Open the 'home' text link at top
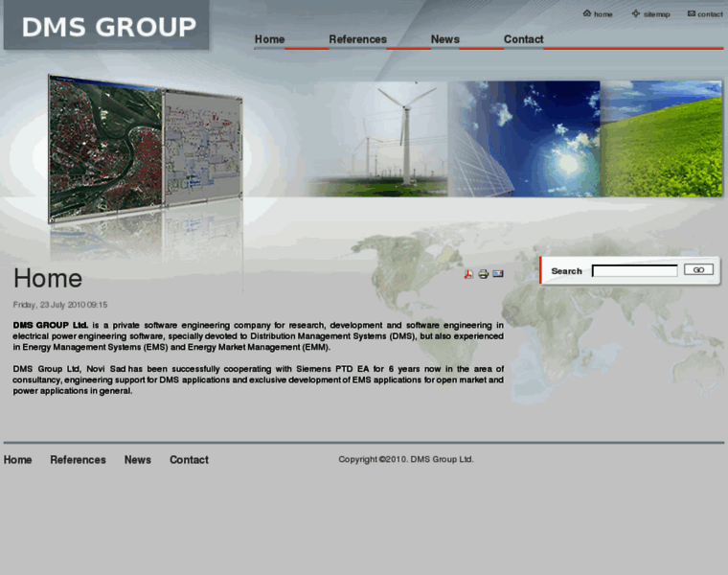728x575 pixels. coord(603,14)
